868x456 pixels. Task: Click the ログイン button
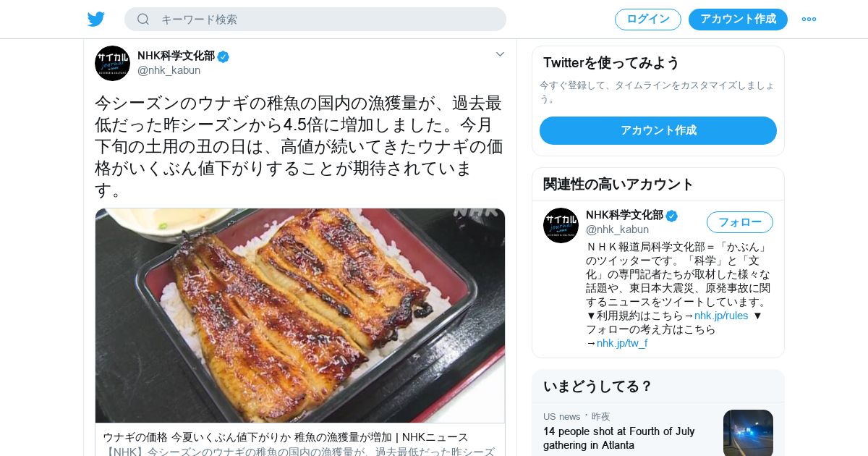(x=648, y=19)
